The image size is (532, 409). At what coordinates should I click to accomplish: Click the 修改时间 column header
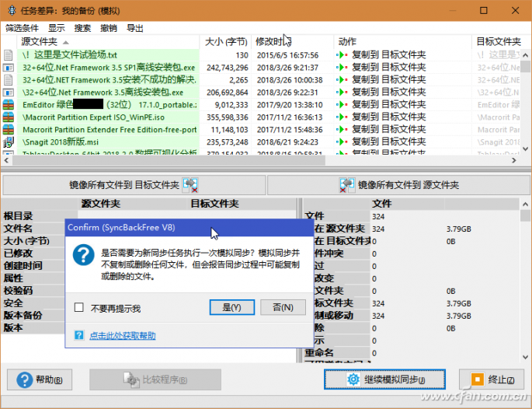click(x=293, y=42)
